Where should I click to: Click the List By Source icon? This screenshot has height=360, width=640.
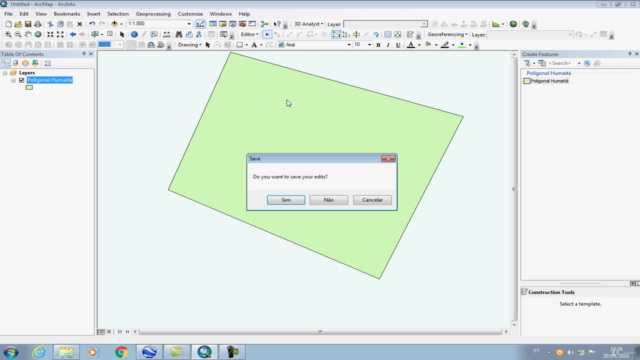pos(16,63)
